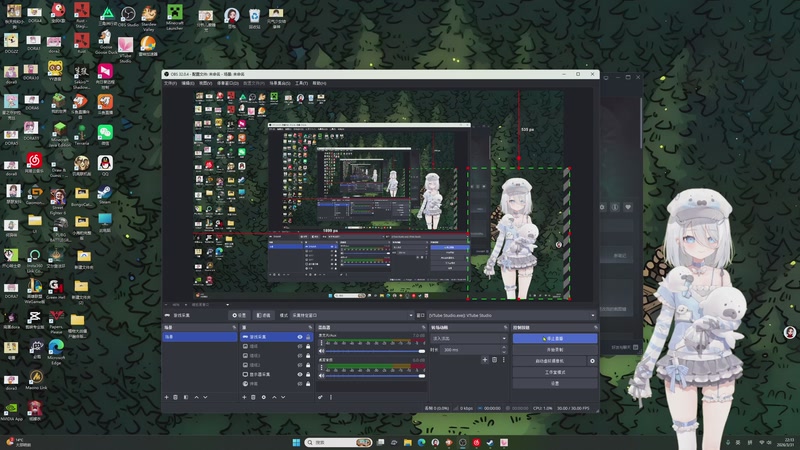Toggle visibility of the third source row
The image size is (800, 450).
point(300,356)
